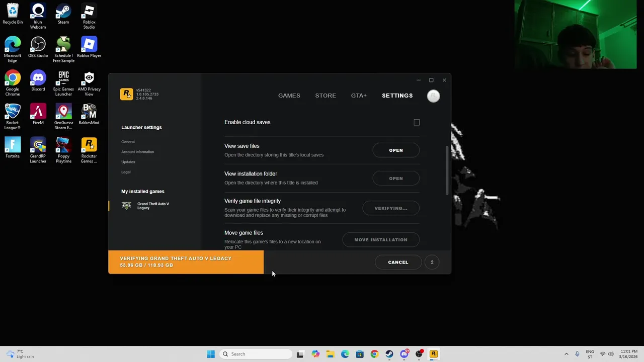
Task: Open the clock and date in tray
Action: pyautogui.click(x=629, y=354)
